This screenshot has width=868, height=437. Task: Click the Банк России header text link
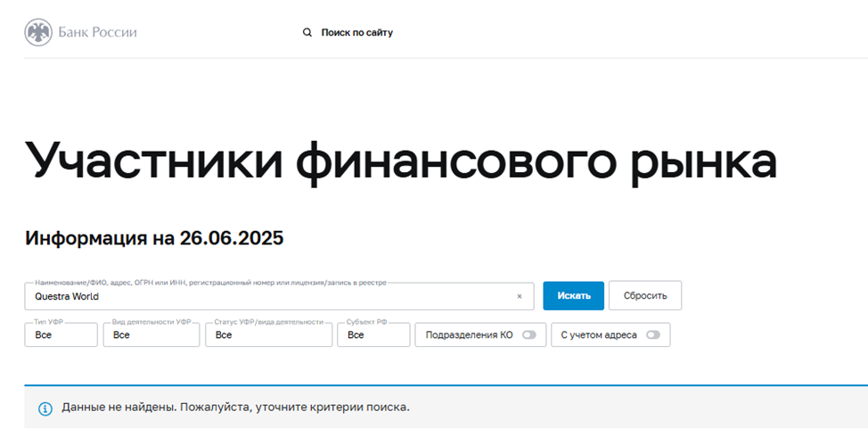(97, 32)
